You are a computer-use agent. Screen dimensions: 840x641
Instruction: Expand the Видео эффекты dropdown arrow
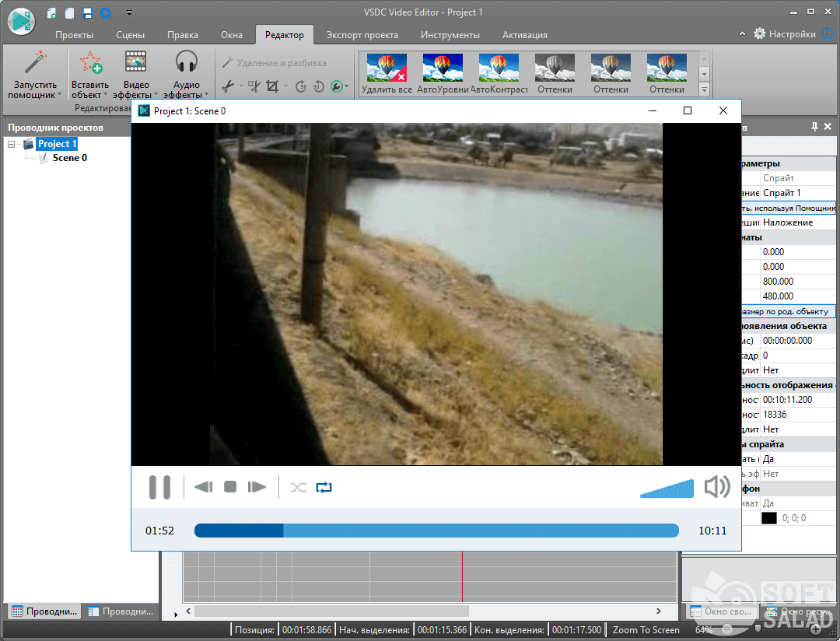pyautogui.click(x=156, y=95)
